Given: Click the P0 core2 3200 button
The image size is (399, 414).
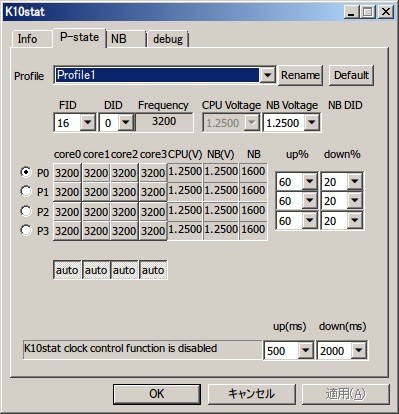Looking at the screenshot, I should click(x=124, y=173).
